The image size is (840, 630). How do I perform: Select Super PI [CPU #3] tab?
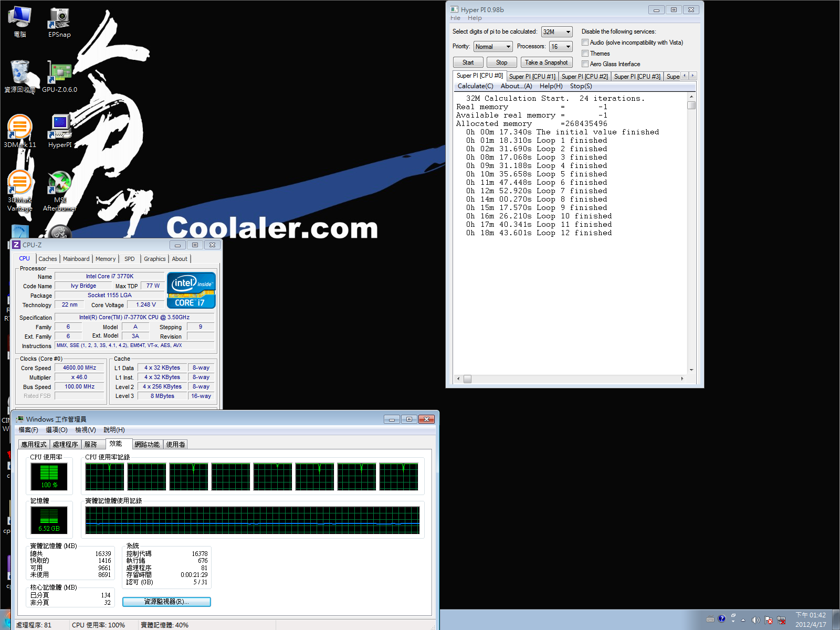(x=637, y=77)
